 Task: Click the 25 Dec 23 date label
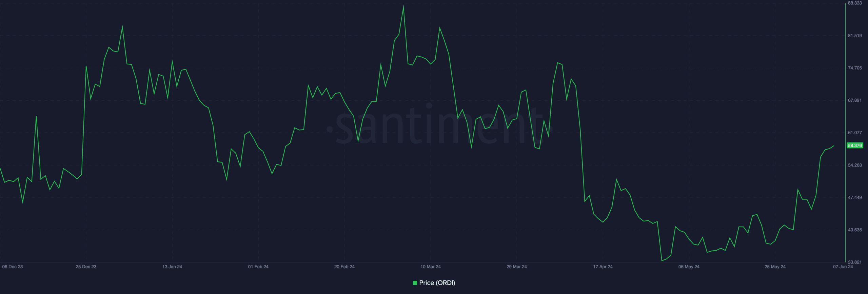click(86, 267)
